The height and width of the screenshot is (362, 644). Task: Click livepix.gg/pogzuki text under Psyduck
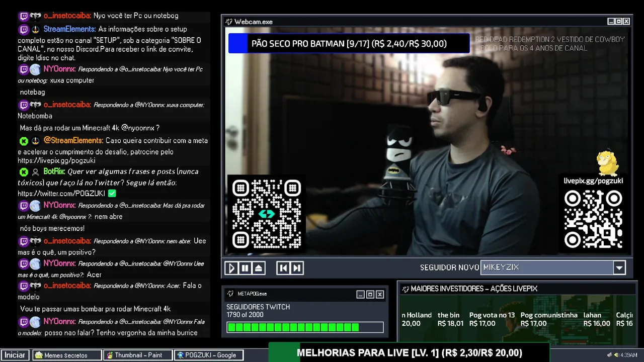pyautogui.click(x=593, y=180)
